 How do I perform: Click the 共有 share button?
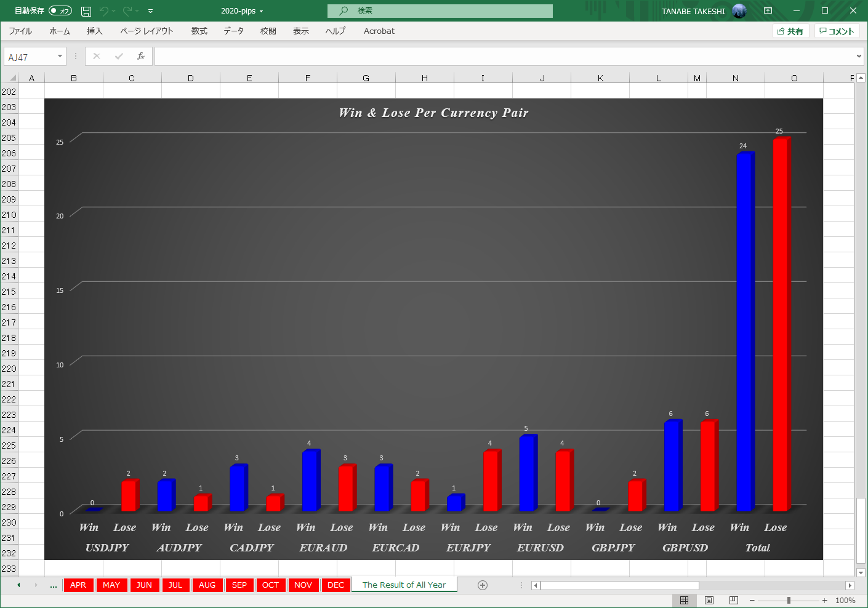pyautogui.click(x=790, y=31)
